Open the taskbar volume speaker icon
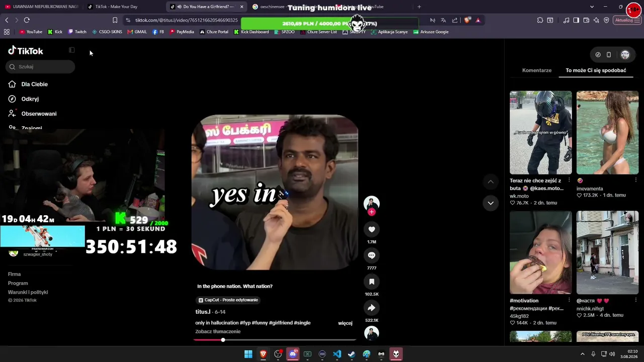 pyautogui.click(x=612, y=354)
